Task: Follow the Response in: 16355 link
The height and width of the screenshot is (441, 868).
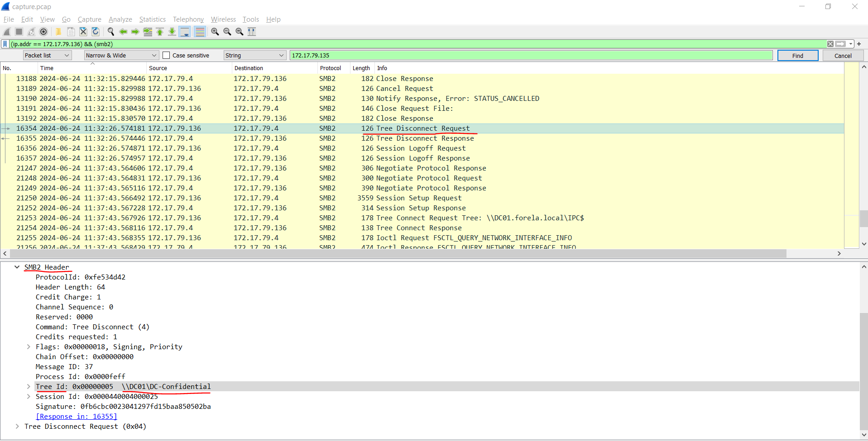Action: [x=77, y=417]
